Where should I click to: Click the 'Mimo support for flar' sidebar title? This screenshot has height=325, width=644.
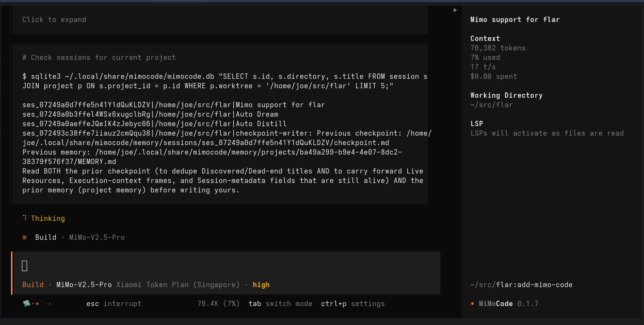(515, 20)
